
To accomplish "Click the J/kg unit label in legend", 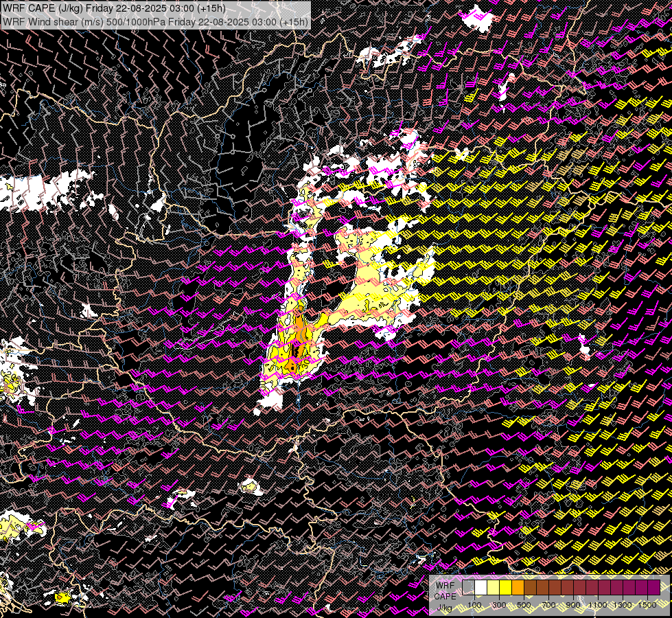I will pyautogui.click(x=444, y=607).
